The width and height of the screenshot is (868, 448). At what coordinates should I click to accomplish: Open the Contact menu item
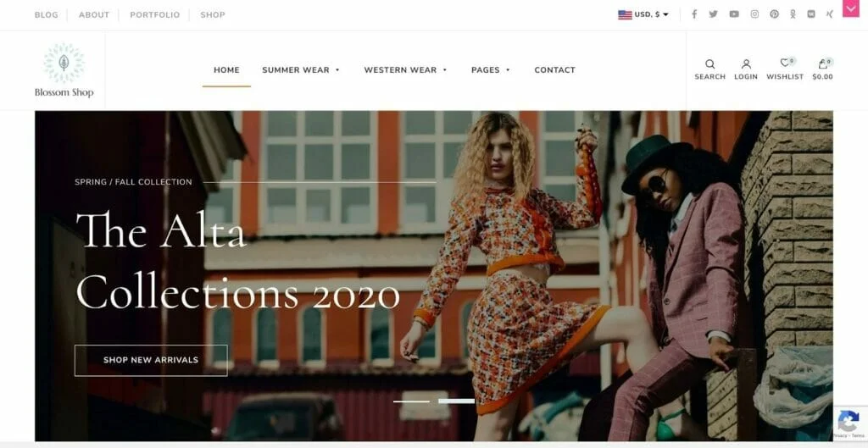(554, 69)
